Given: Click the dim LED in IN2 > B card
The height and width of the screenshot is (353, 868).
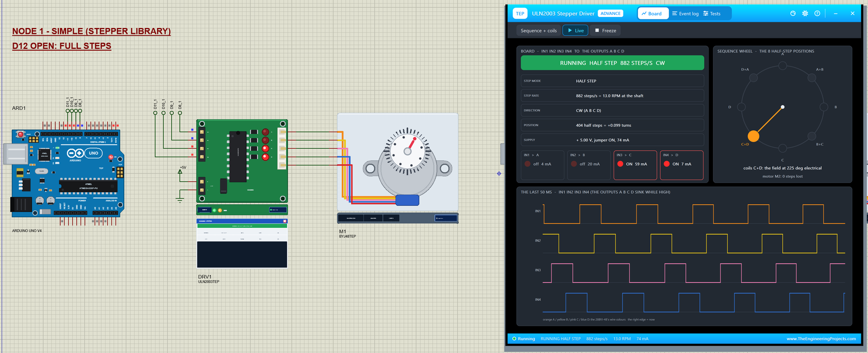Looking at the screenshot, I should point(574,164).
